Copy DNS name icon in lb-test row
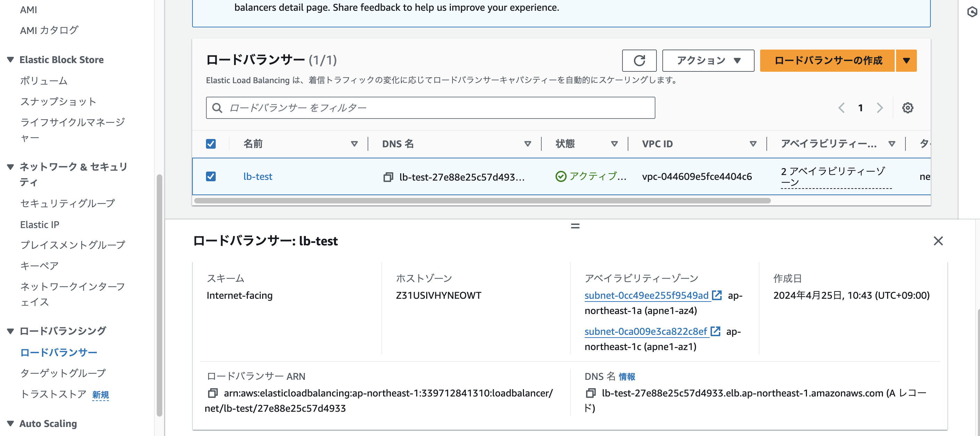The height and width of the screenshot is (436, 980). [388, 177]
